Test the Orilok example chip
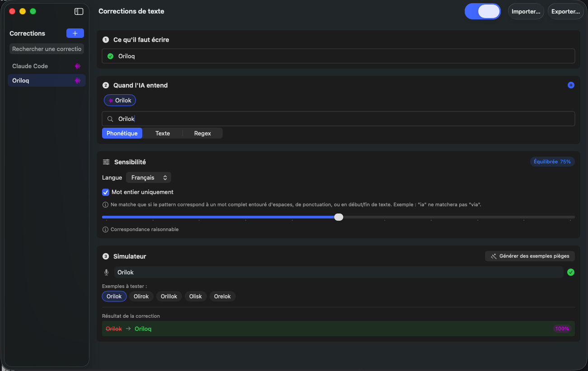Viewport: 588px width, 371px height. [x=114, y=297]
